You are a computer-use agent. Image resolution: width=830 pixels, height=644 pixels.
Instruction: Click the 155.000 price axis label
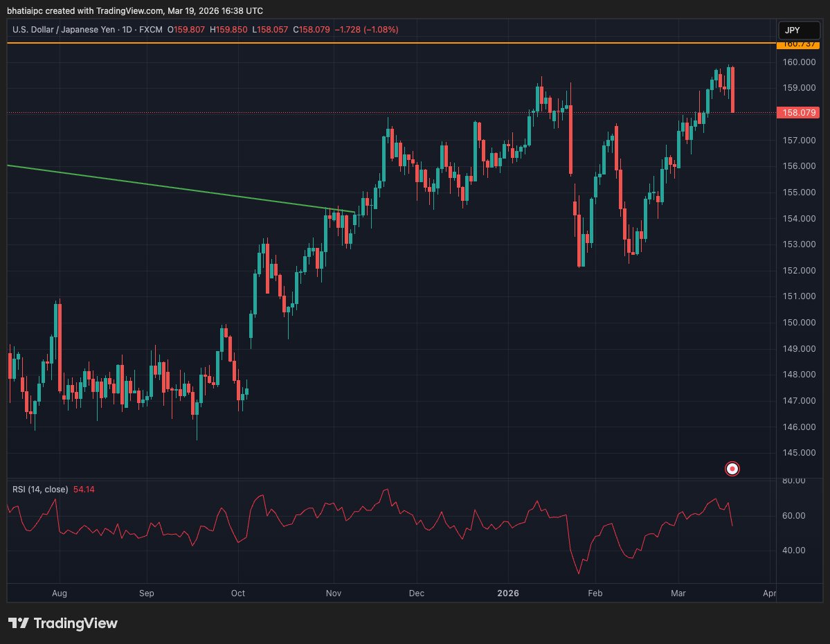799,193
